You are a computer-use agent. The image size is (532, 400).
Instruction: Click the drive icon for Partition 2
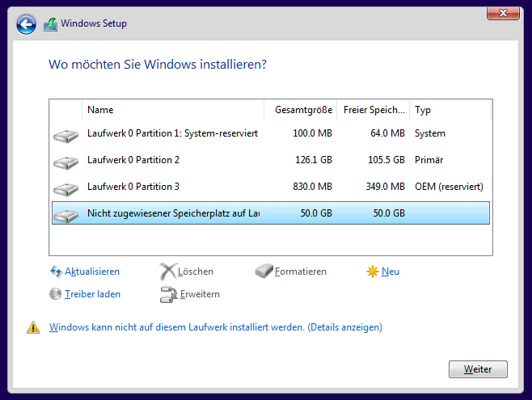(x=65, y=161)
